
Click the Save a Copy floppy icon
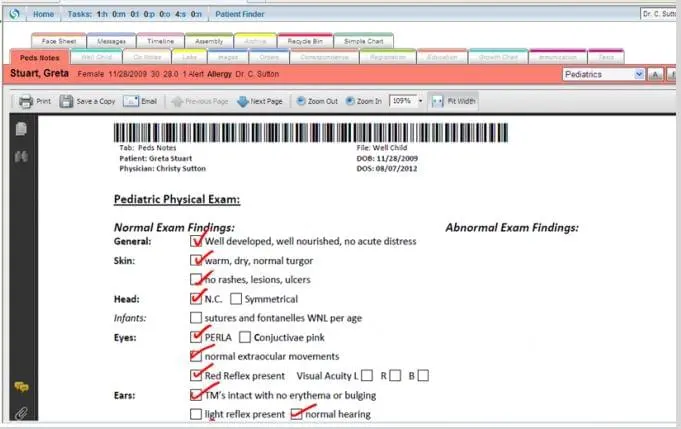coord(66,101)
